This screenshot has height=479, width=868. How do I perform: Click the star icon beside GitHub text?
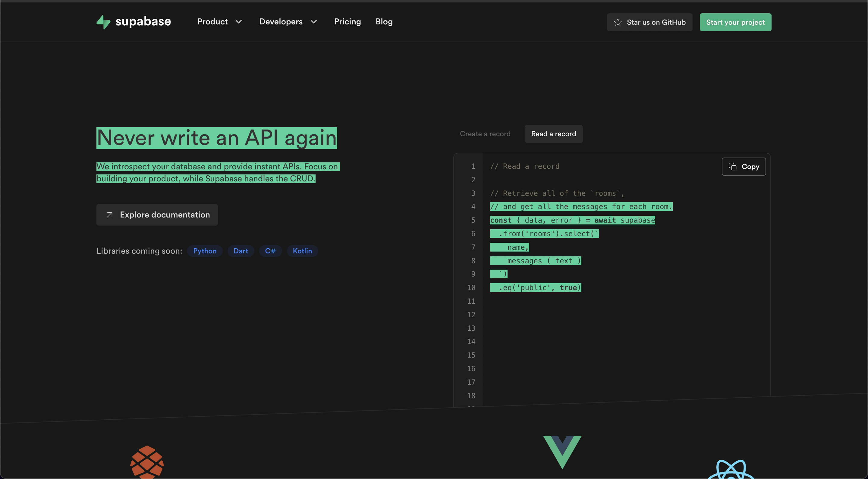[617, 22]
